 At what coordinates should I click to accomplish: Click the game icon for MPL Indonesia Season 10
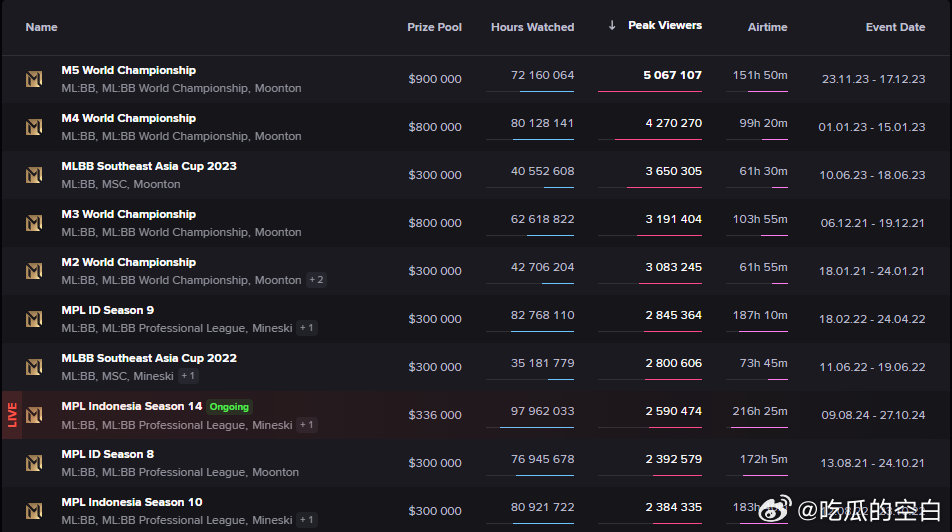(34, 511)
